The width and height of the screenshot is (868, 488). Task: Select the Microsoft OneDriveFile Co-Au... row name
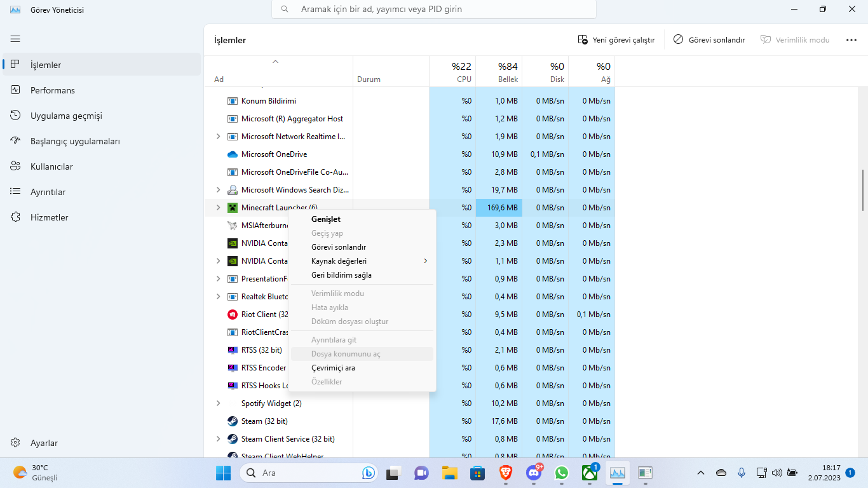(295, 172)
